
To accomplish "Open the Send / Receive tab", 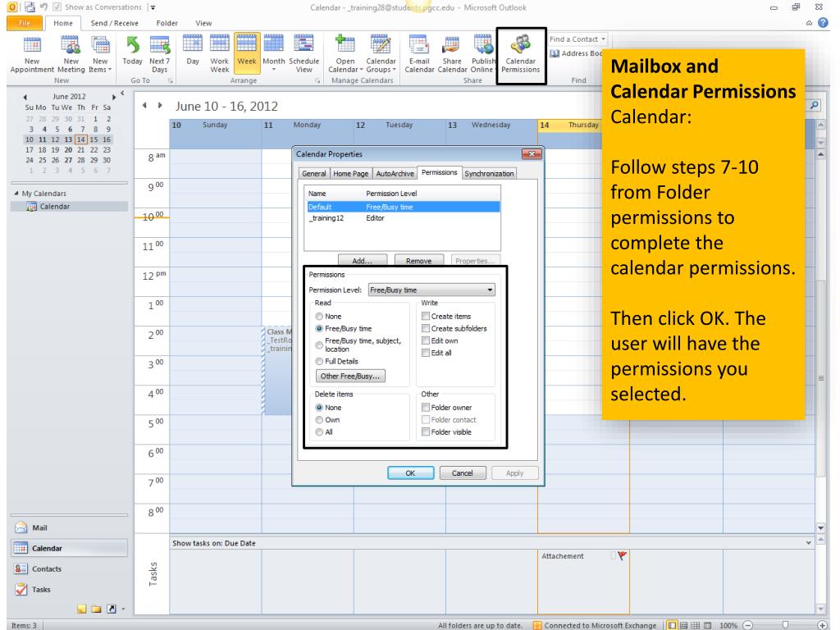I will [114, 23].
